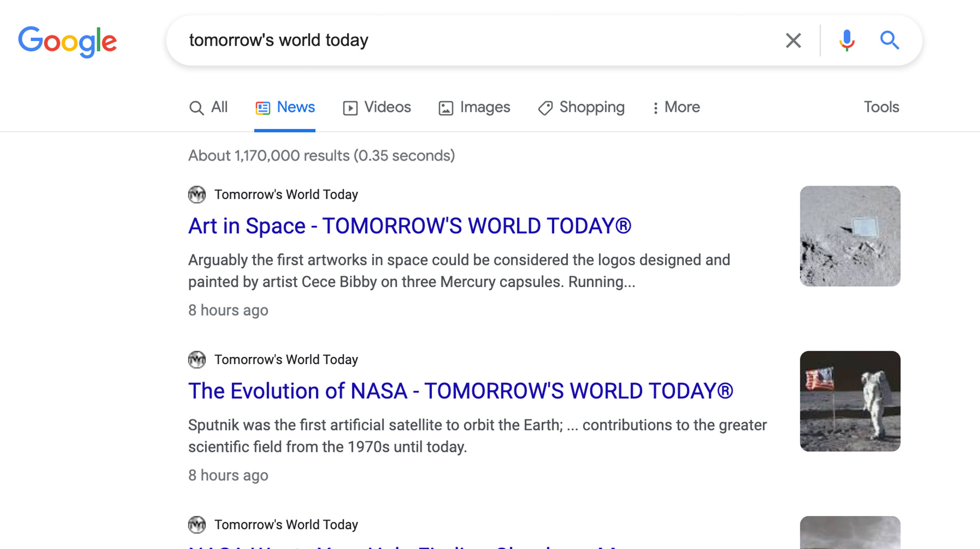This screenshot has width=980, height=549.
Task: Switch to the News tab
Action: click(x=284, y=107)
